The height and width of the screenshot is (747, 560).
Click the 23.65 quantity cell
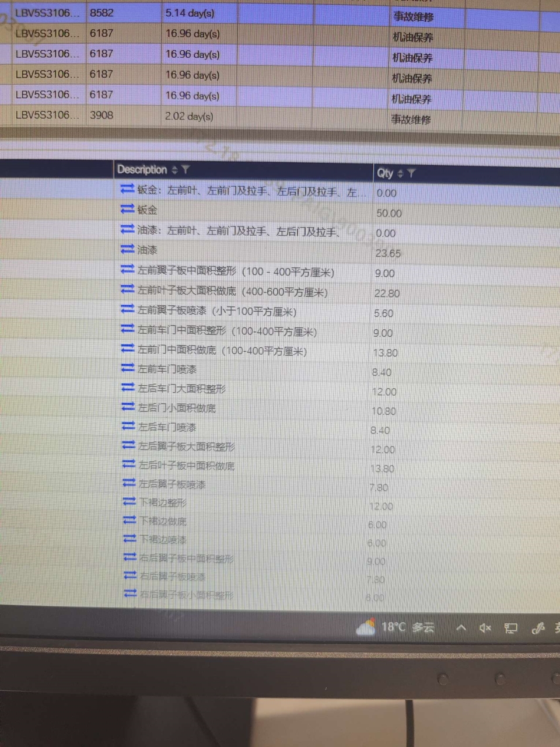point(388,253)
